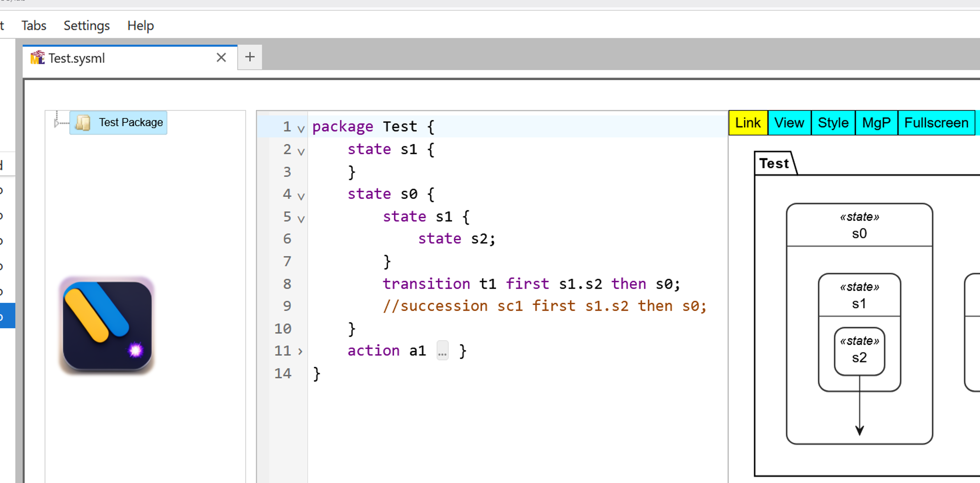Toggle the yellow Link button
980x483 pixels.
[748, 122]
